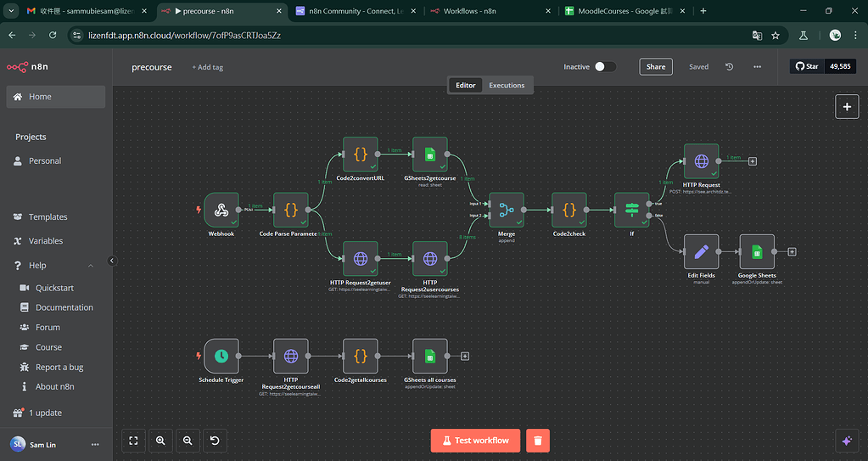This screenshot has width=868, height=461.
Task: Click the trash delete workflow button
Action: tap(538, 440)
